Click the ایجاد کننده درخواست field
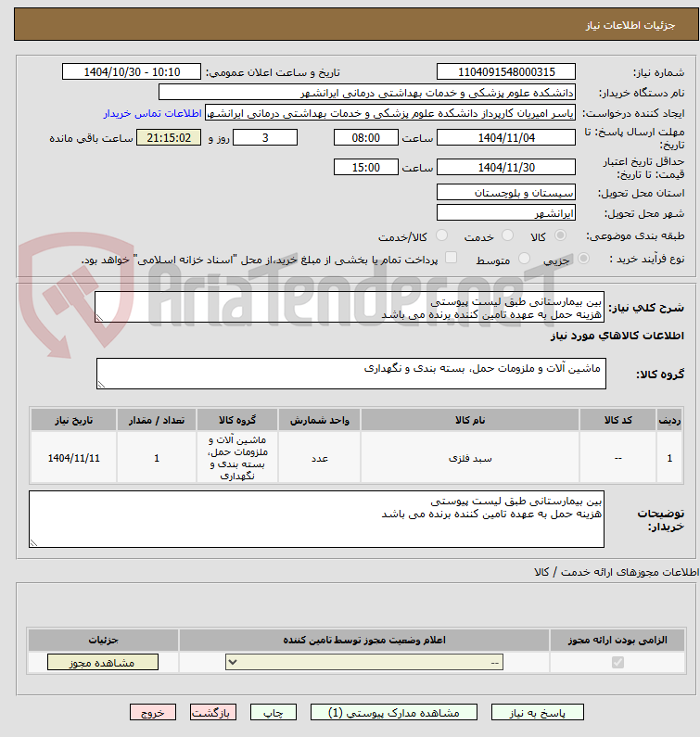Viewport: 700px width, 737px height. [x=390, y=113]
